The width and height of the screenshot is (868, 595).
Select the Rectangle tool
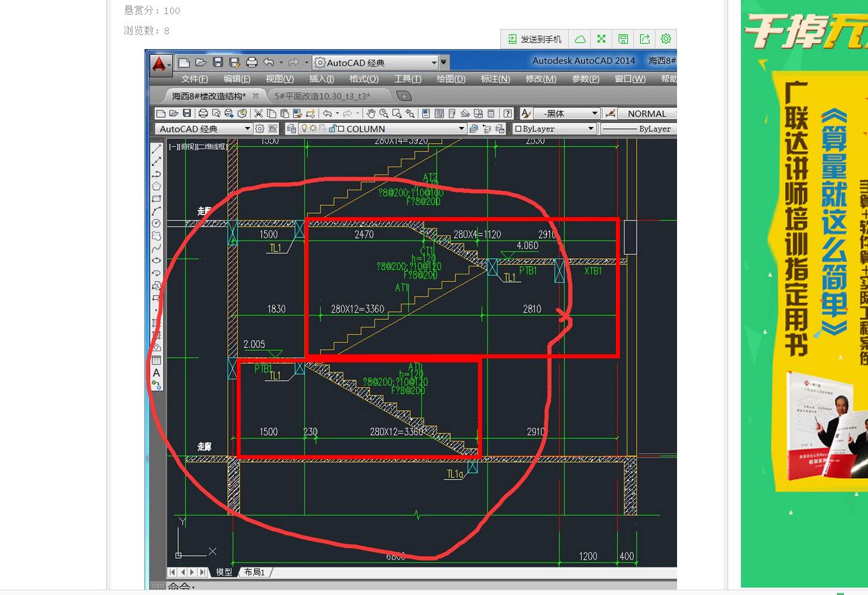click(156, 198)
